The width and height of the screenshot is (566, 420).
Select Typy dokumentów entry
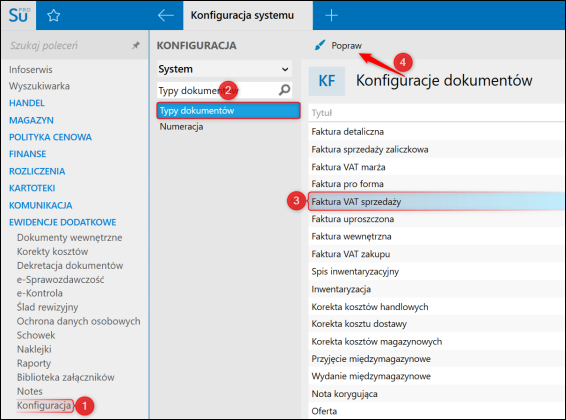click(228, 111)
